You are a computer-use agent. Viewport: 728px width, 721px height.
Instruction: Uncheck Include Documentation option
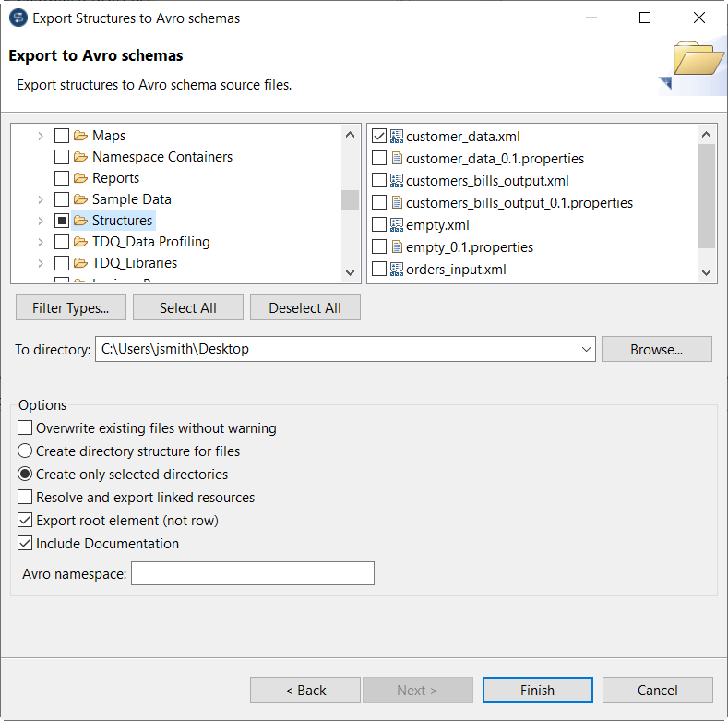[25, 543]
